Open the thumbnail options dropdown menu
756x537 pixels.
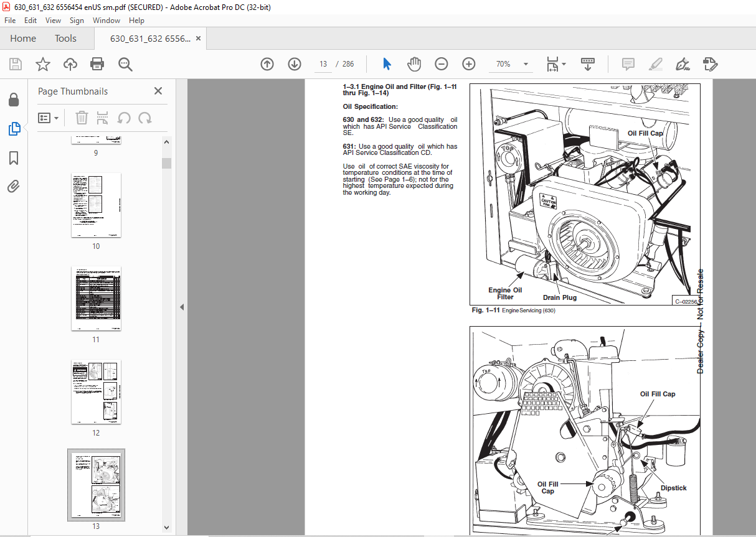49,118
